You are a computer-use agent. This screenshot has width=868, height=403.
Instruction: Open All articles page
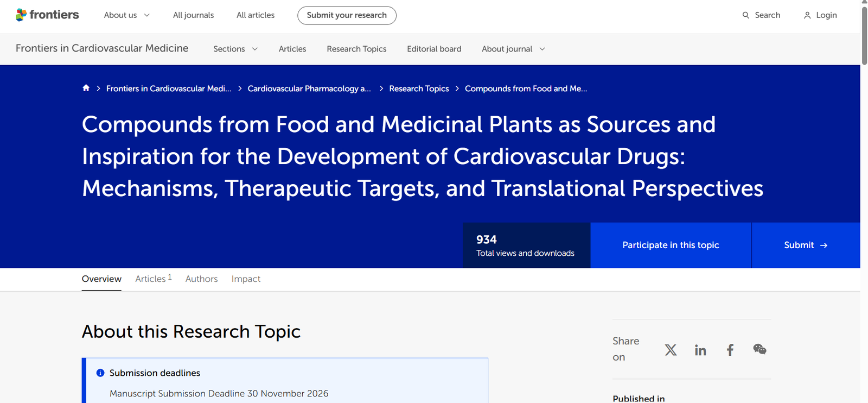tap(256, 15)
